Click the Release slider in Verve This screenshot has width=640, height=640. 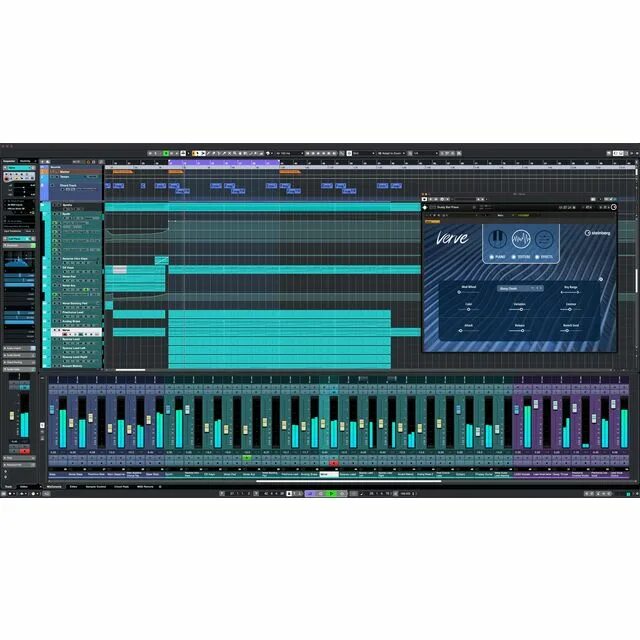tap(519, 330)
